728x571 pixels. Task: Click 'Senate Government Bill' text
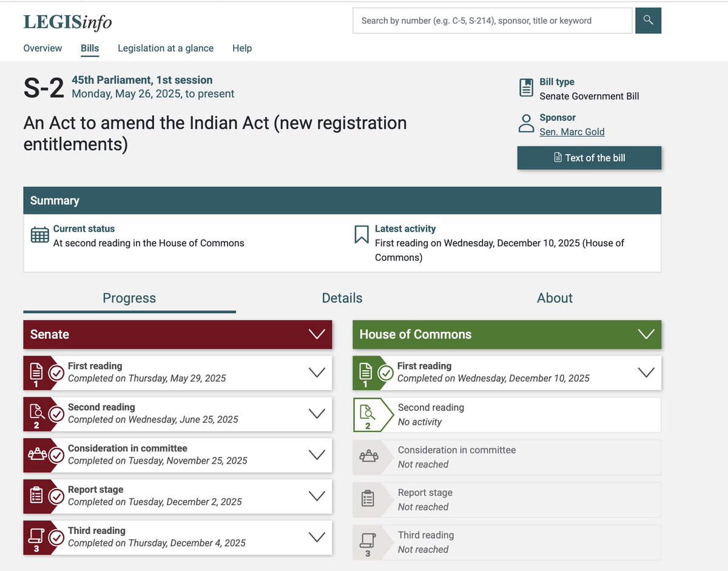[x=589, y=96]
